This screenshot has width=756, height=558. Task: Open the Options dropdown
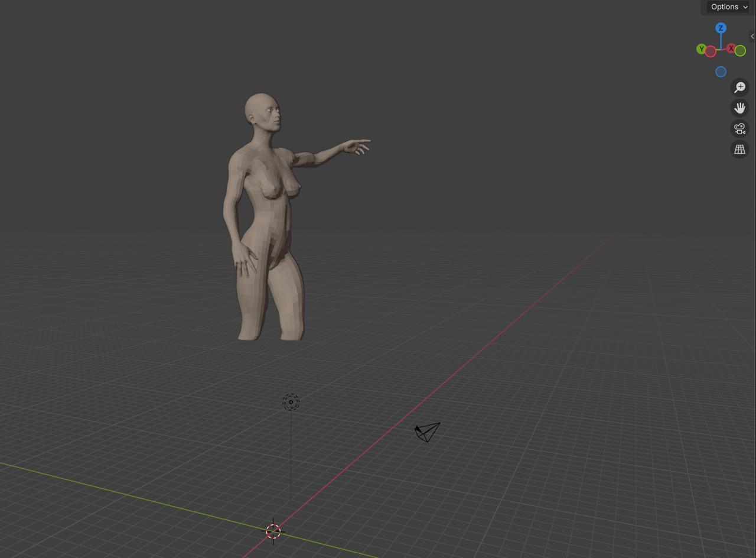pyautogui.click(x=728, y=7)
